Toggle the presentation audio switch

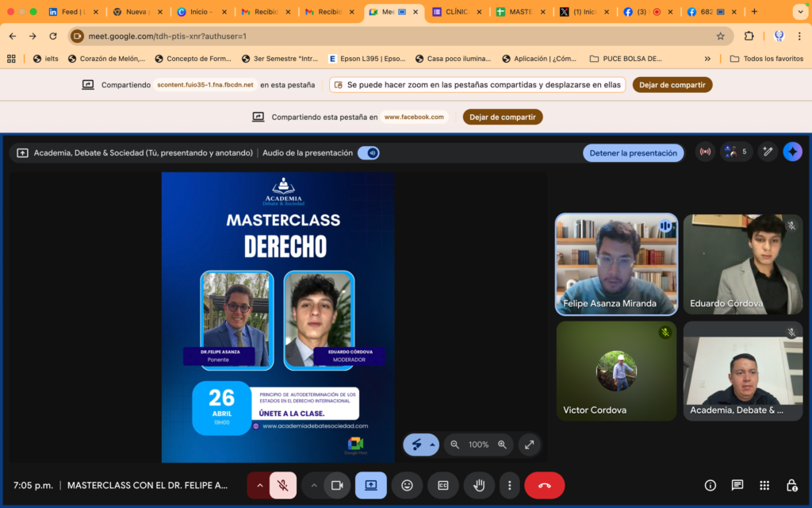point(368,152)
